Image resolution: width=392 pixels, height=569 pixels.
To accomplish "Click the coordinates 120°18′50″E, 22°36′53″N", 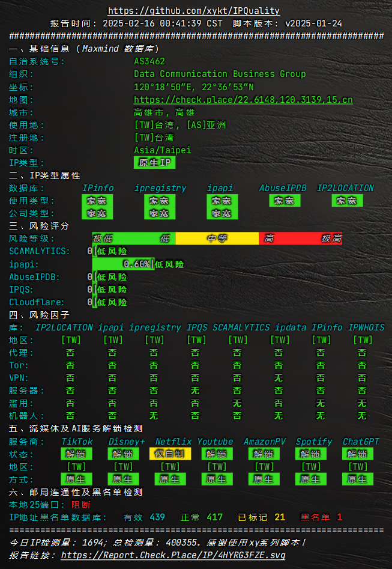I will pyautogui.click(x=194, y=87).
